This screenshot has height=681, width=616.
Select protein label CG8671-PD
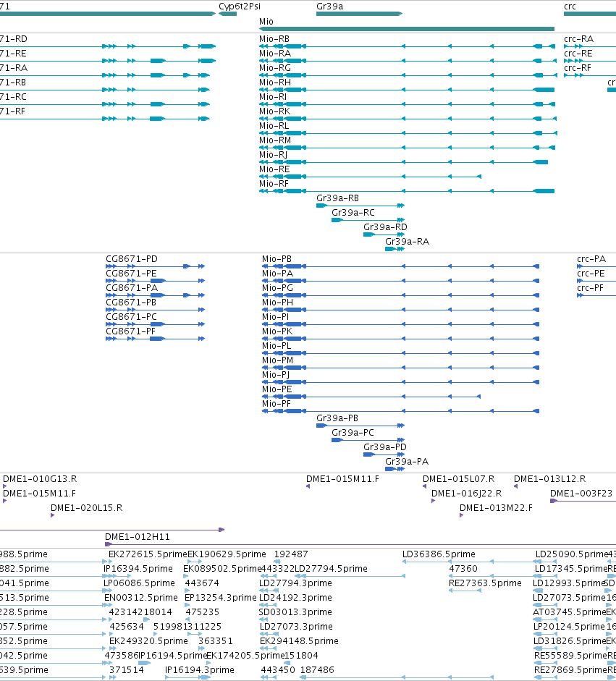coord(132,258)
